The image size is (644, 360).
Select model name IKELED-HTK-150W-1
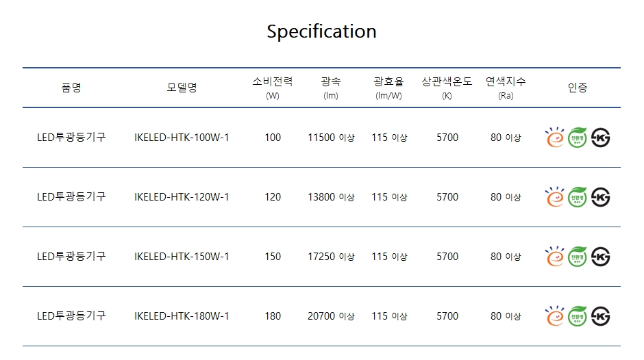[x=182, y=257]
